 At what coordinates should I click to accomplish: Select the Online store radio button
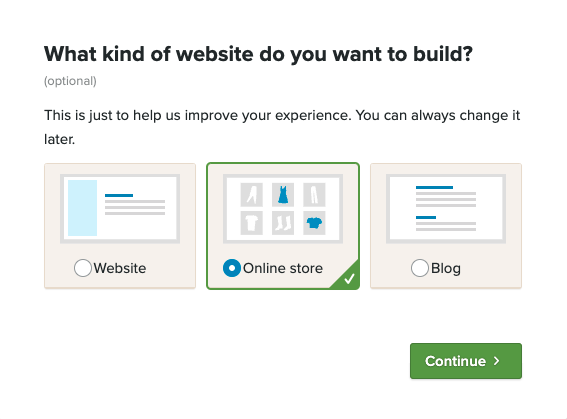(232, 268)
